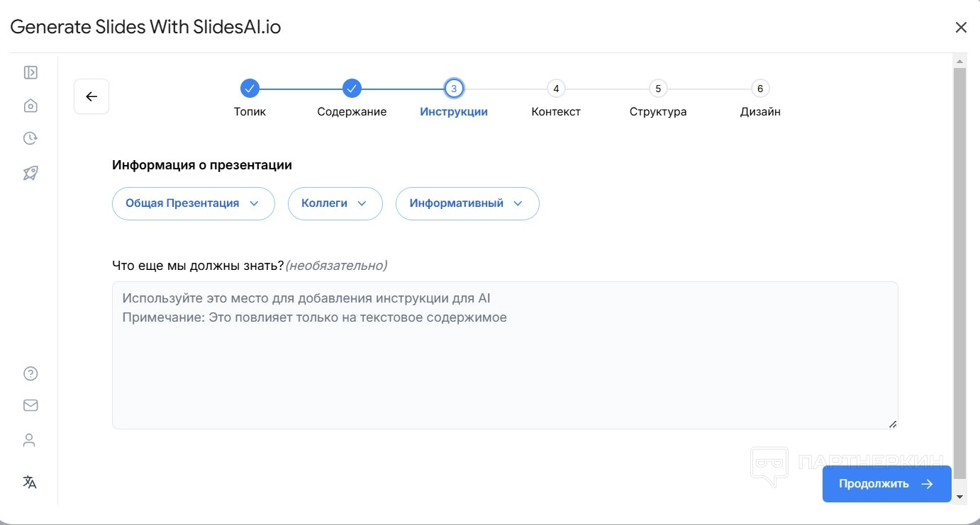
Task: Jump to step 5 Структура
Action: pyautogui.click(x=658, y=89)
